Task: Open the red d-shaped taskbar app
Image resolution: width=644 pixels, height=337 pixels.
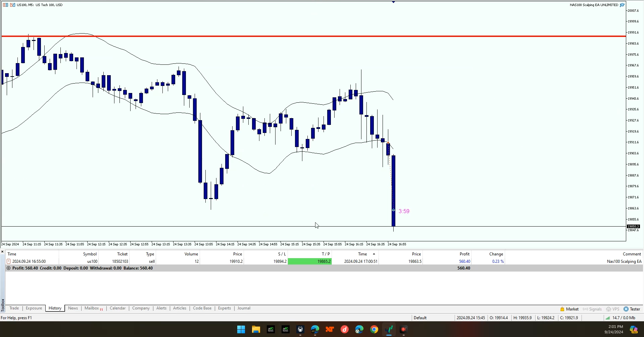Action: (345, 329)
